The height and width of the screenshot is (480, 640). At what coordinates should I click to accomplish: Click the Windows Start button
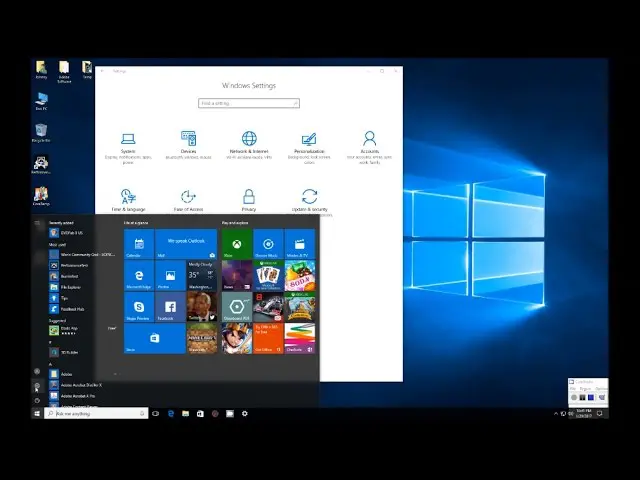click(37, 413)
